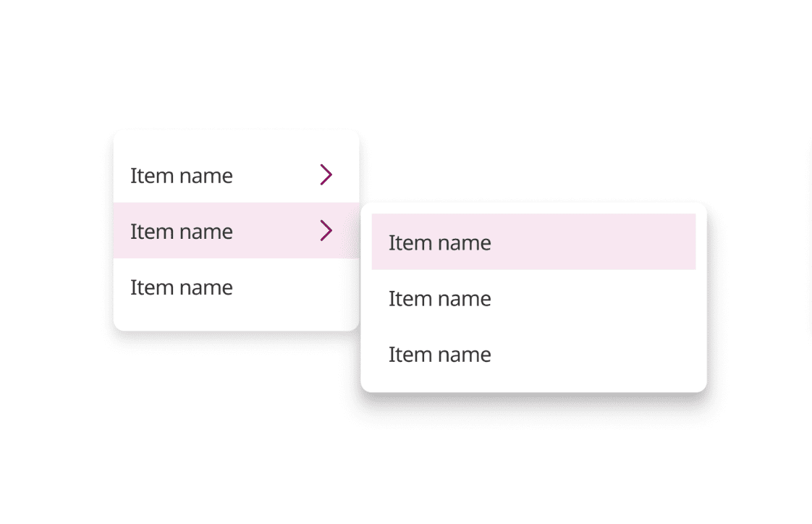The image size is (812, 524).
Task: Click the chevron on the first menu item
Action: [x=326, y=174]
